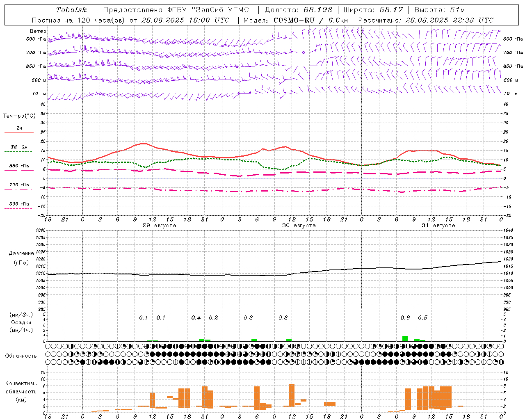This screenshot has height=420, width=525.
Task: Click the tallest green precipitation bar
Action: coord(405,338)
